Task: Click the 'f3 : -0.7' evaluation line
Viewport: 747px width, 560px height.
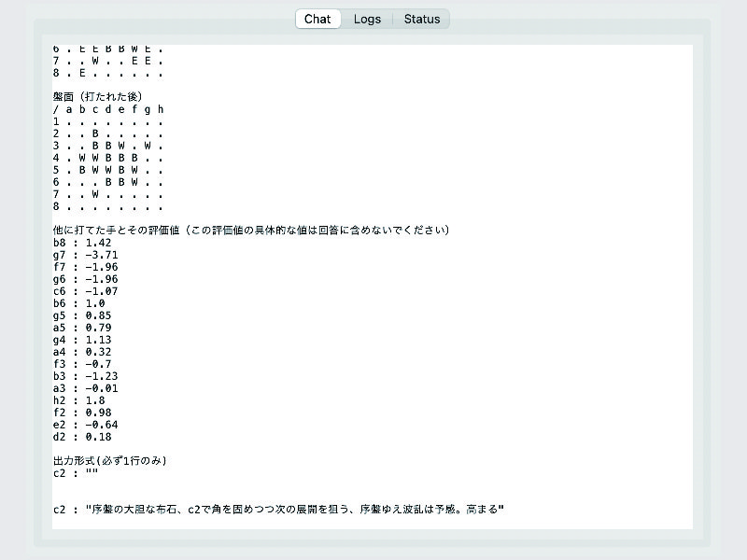Action: tap(82, 364)
